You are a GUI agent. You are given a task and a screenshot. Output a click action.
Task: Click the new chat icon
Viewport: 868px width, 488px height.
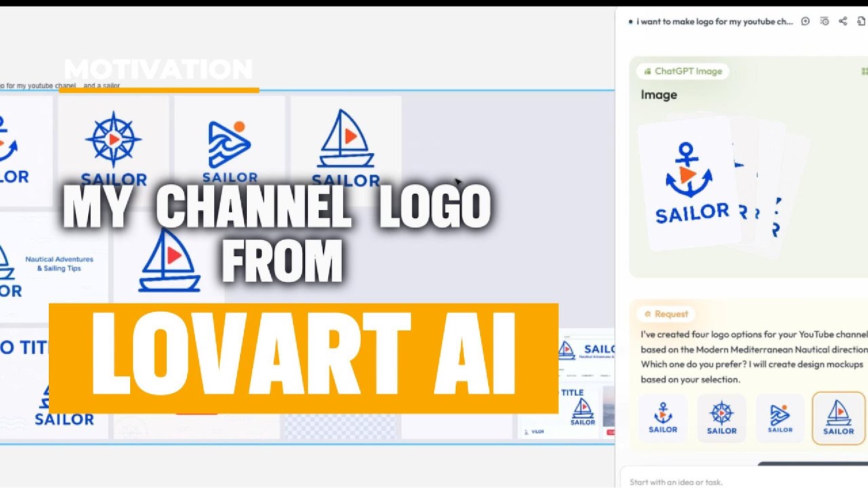coord(806,22)
